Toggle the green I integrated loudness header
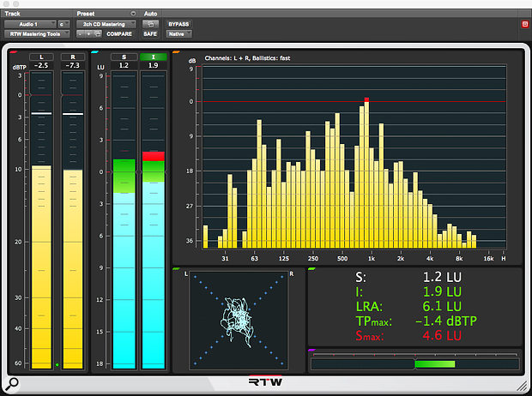The width and height of the screenshot is (532, 396). click(154, 57)
